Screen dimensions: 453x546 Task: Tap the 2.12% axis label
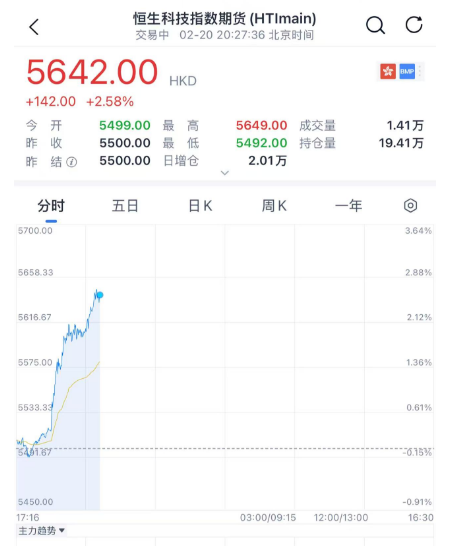(x=419, y=317)
